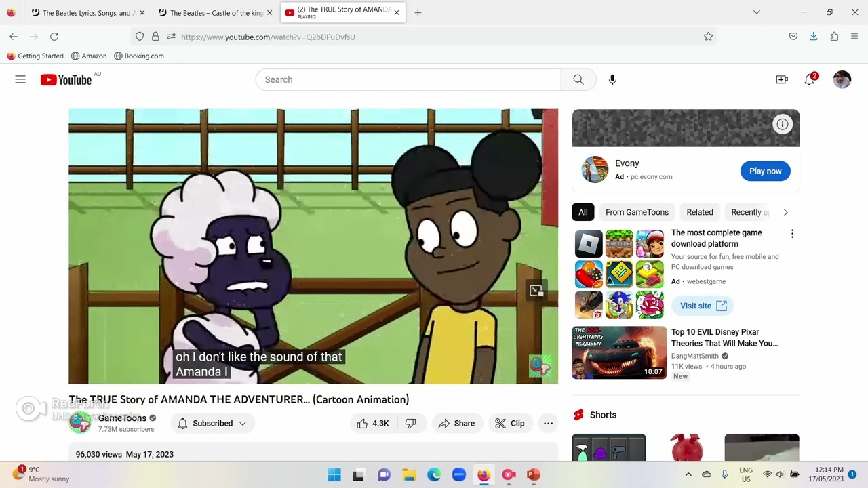Bookmark the page with the star icon
868x488 pixels.
coord(708,37)
